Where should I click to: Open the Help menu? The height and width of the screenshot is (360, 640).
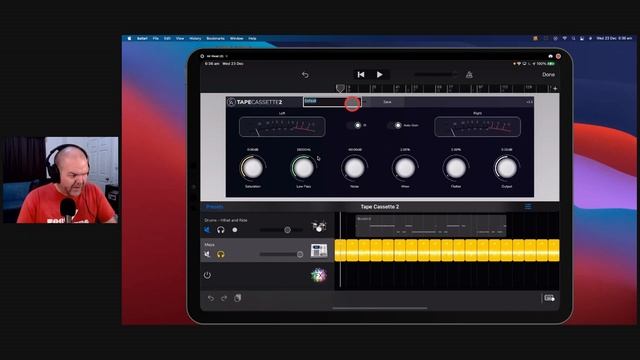point(252,38)
